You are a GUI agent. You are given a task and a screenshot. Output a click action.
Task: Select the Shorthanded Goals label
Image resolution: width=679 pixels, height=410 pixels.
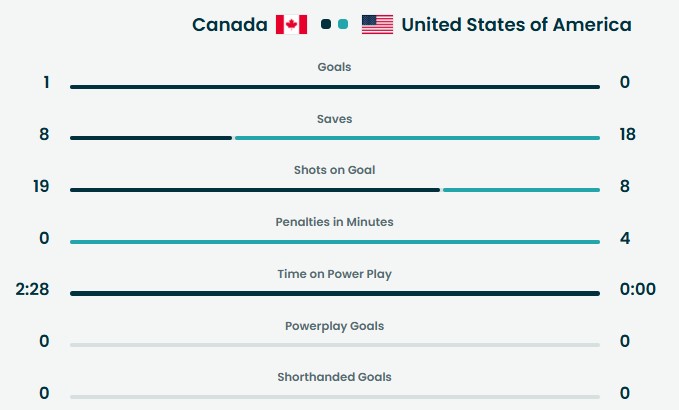point(334,377)
